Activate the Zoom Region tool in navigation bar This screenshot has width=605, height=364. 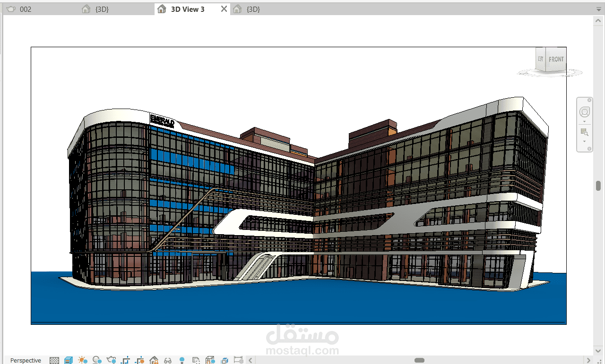[x=585, y=132]
